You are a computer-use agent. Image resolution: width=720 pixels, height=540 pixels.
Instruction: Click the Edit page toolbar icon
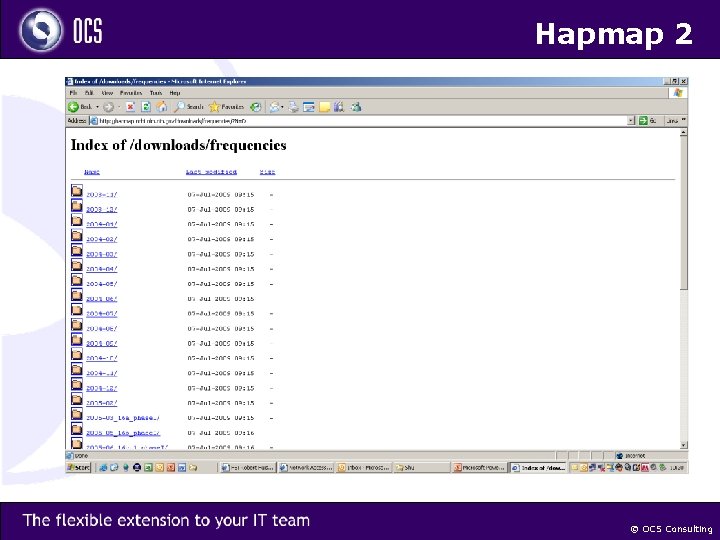point(309,107)
